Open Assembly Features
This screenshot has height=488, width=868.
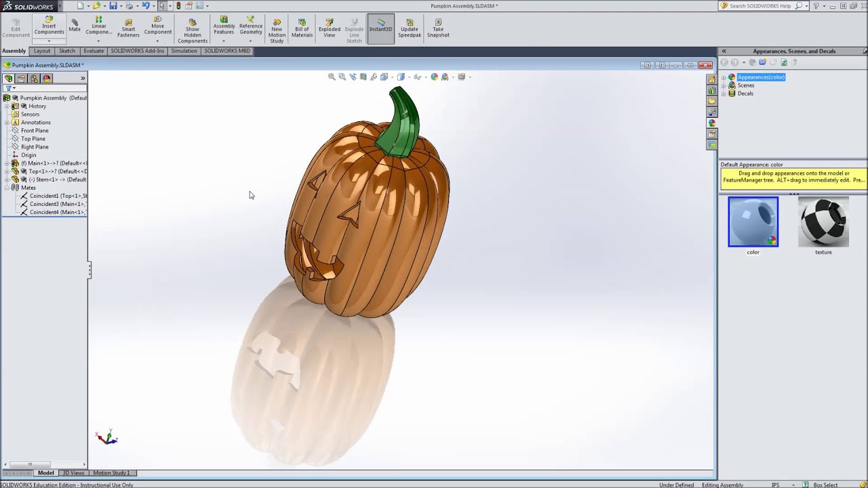(224, 26)
